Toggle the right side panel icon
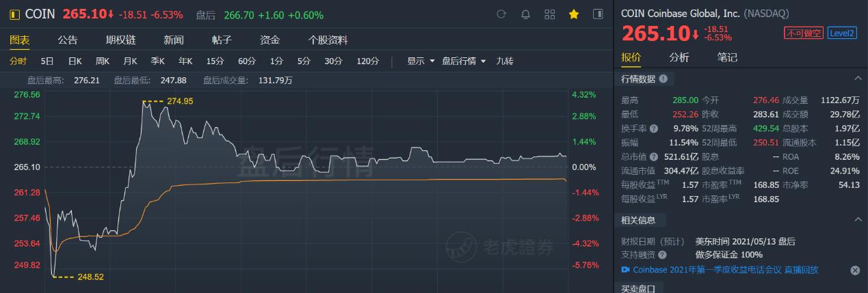 [x=598, y=14]
